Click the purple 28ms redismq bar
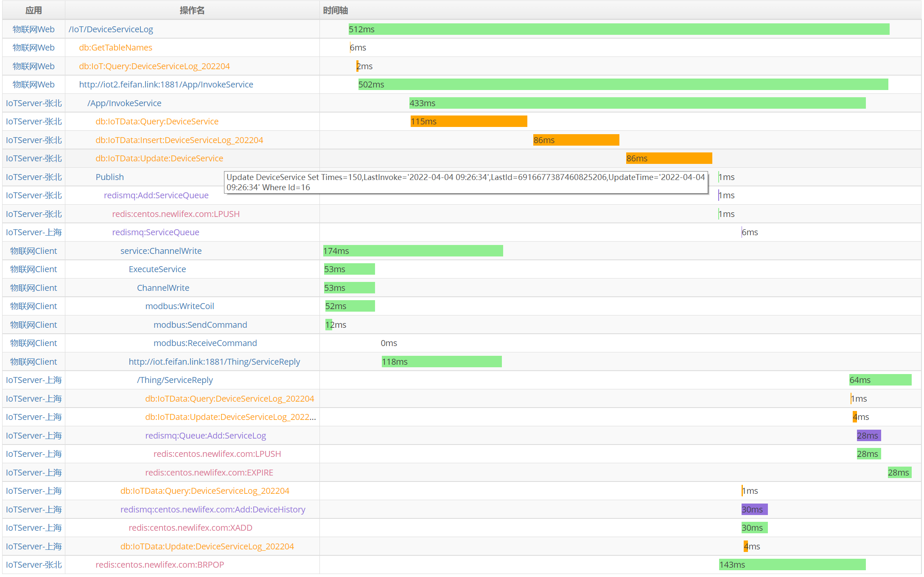This screenshot has width=924, height=577. click(868, 436)
